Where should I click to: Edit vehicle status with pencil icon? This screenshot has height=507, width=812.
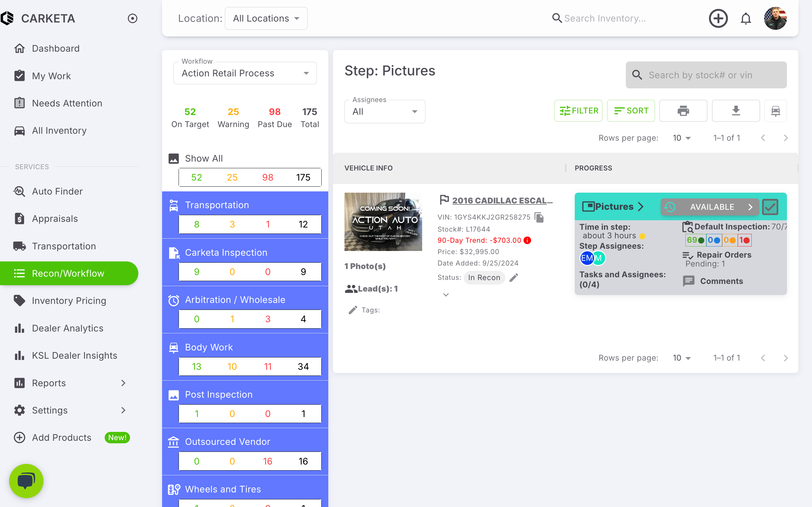[514, 278]
